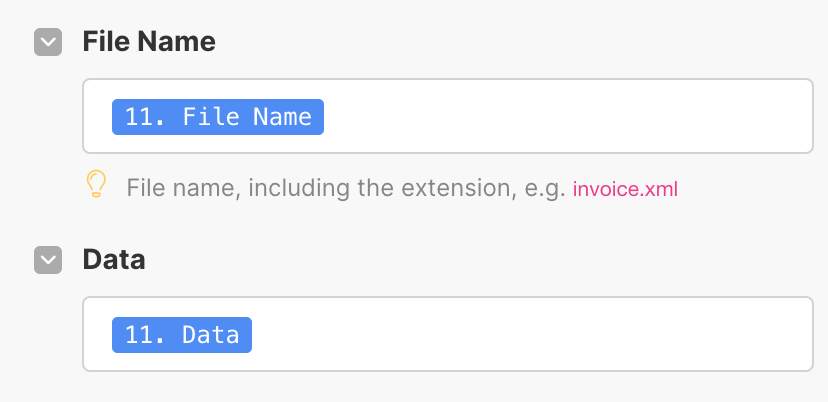The height and width of the screenshot is (402, 828).
Task: Click the number 11 in the File Name pill
Action: point(139,117)
